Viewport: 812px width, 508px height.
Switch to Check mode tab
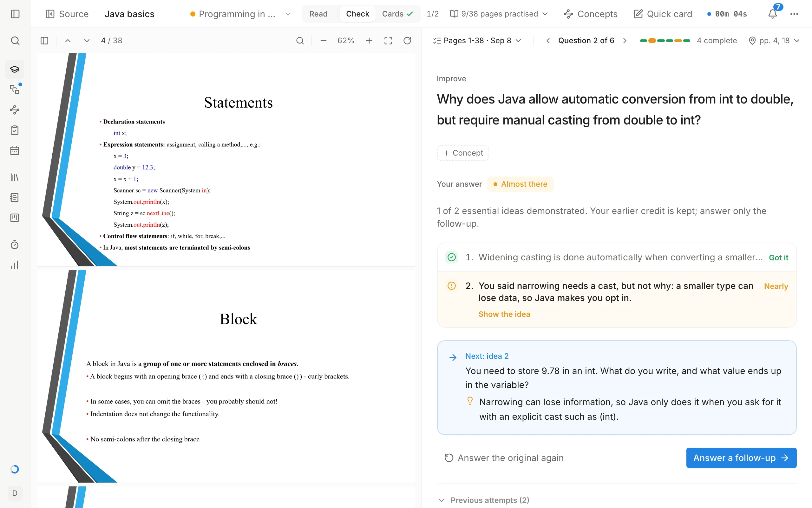tap(357, 14)
